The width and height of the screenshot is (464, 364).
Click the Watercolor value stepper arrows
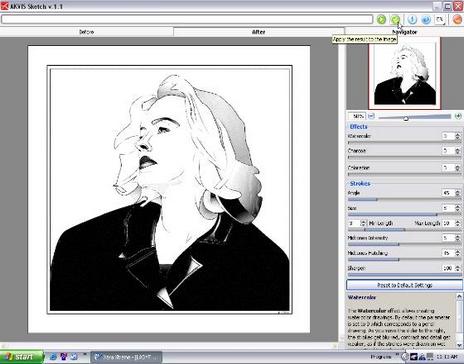point(458,136)
